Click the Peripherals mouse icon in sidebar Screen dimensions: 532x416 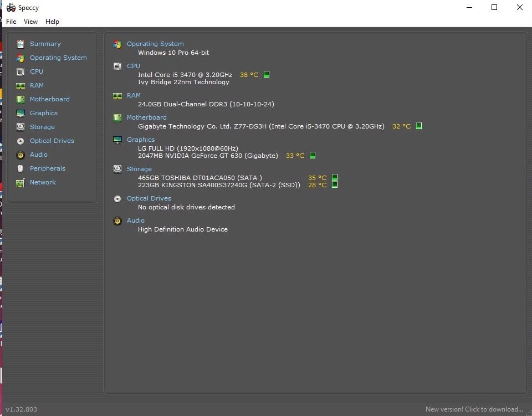(x=21, y=168)
